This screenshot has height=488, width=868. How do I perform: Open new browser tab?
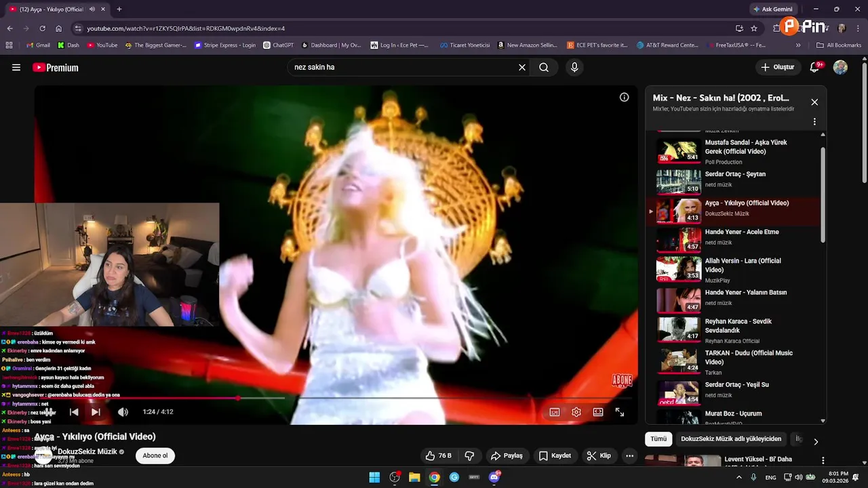point(119,9)
